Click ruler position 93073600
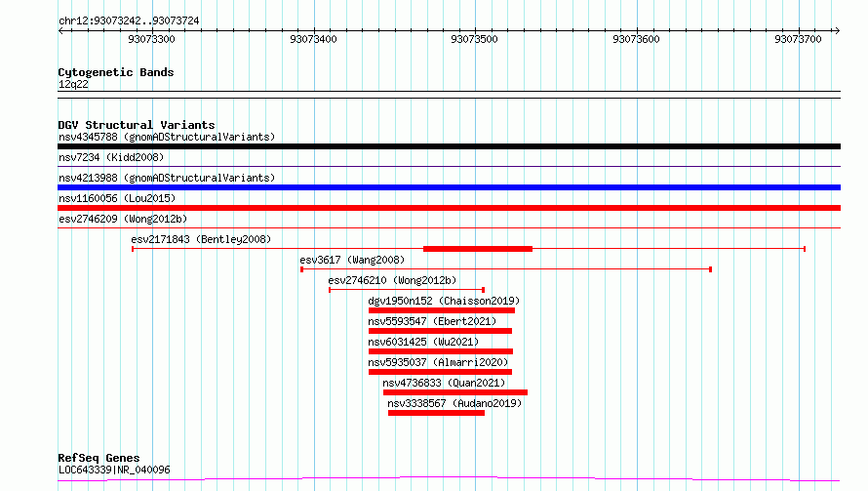This screenshot has width=868, height=491. tap(636, 39)
